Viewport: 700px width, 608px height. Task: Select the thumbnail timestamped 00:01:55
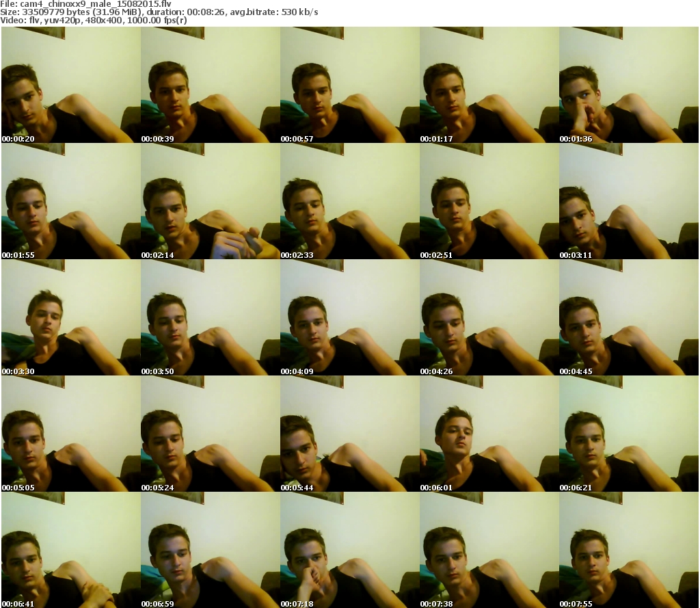pos(71,201)
